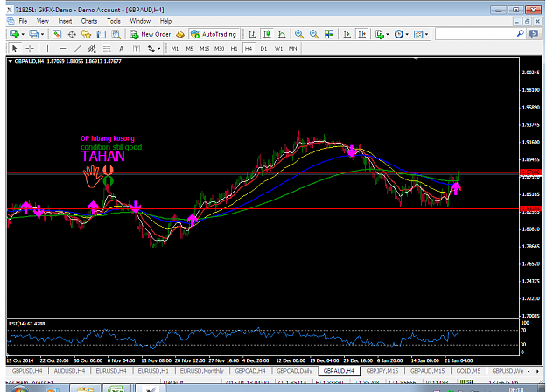Open the View menu
The image size is (547, 392).
point(43,21)
